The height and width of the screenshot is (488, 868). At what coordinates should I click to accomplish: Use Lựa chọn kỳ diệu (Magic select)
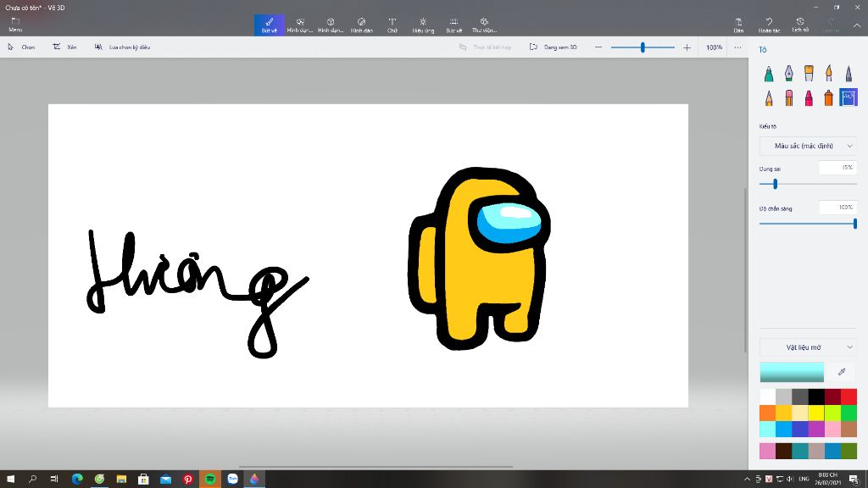click(x=122, y=47)
